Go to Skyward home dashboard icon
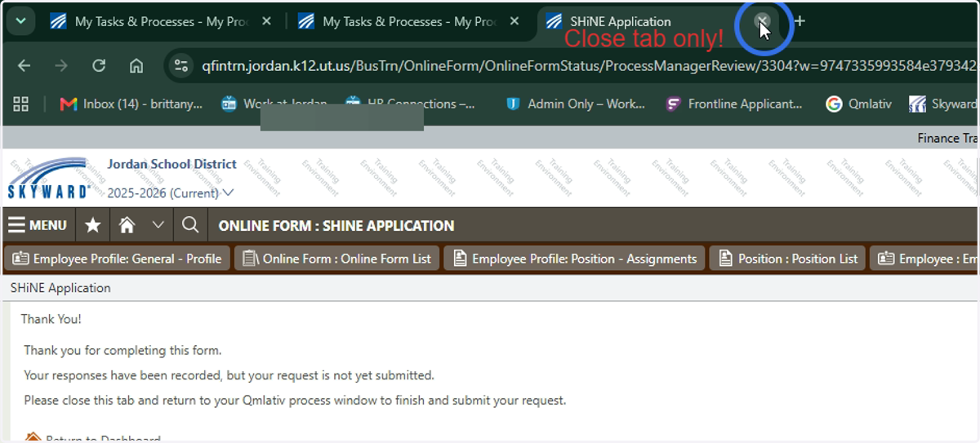 point(127,225)
